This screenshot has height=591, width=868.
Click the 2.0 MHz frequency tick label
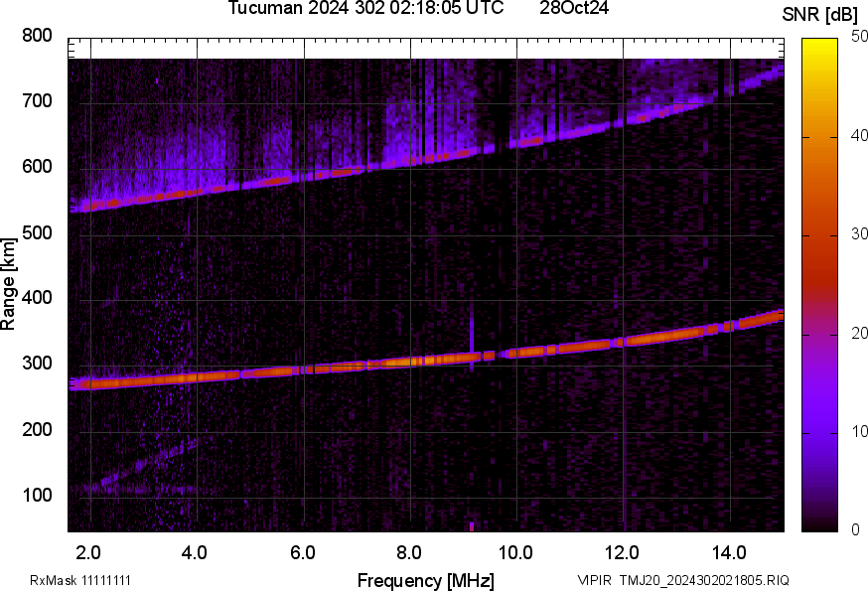88,552
